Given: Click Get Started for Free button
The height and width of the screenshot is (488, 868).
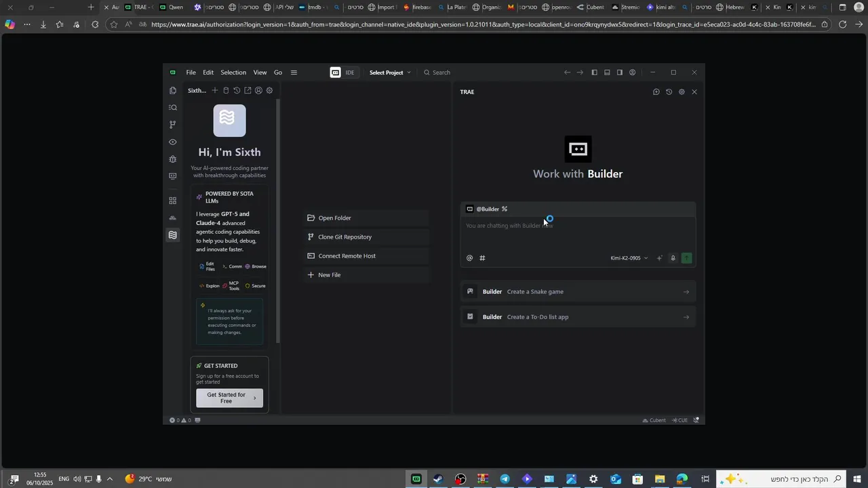Looking at the screenshot, I should [x=229, y=399].
